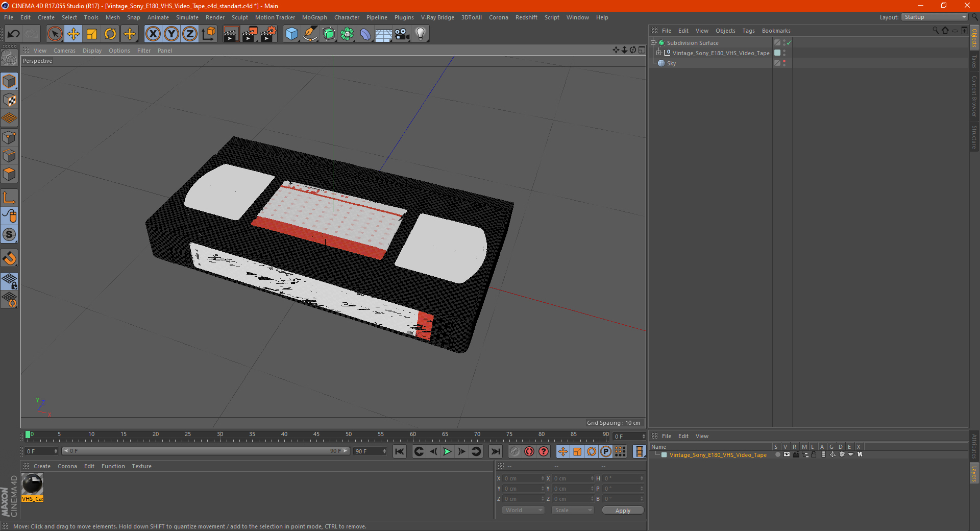Click the Enable Axis icon

tap(9, 198)
